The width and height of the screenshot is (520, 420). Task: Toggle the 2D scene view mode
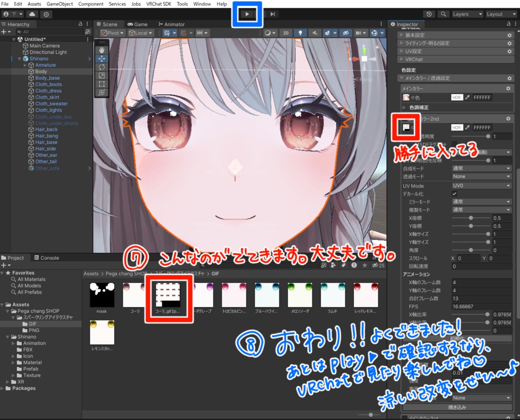[286, 33]
